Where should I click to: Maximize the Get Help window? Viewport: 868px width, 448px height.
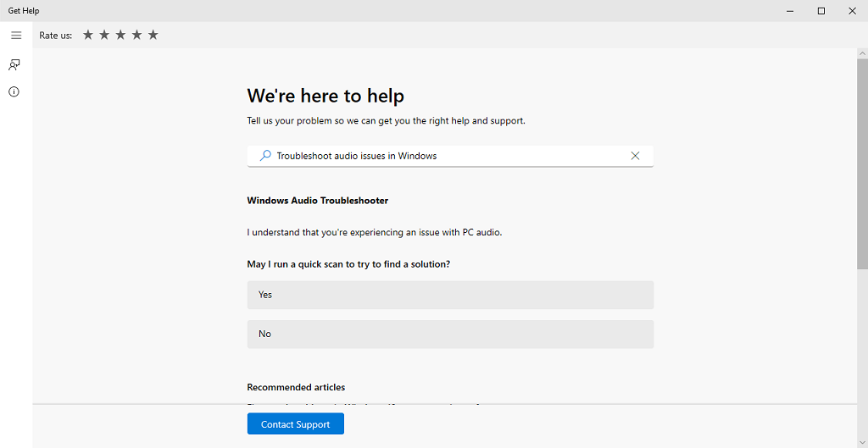pos(821,11)
